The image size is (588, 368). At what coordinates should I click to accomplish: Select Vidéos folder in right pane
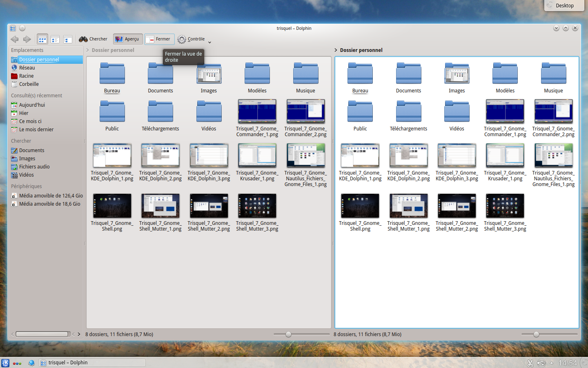pyautogui.click(x=457, y=116)
